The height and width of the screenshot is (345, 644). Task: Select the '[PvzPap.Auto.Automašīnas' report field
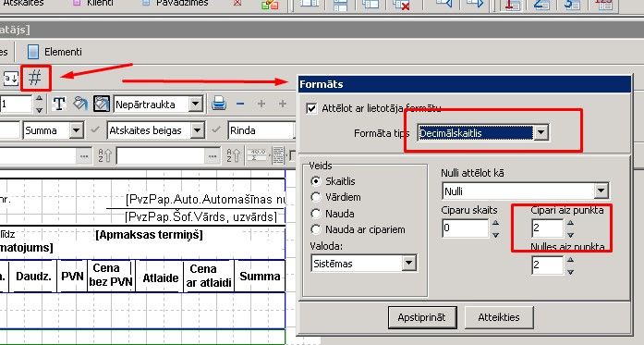pyautogui.click(x=205, y=200)
